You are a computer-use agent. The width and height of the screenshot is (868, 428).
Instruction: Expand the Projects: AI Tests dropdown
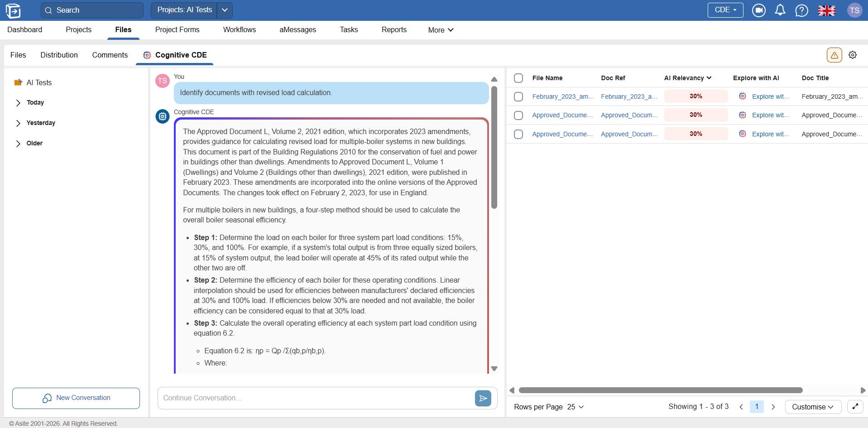point(225,10)
